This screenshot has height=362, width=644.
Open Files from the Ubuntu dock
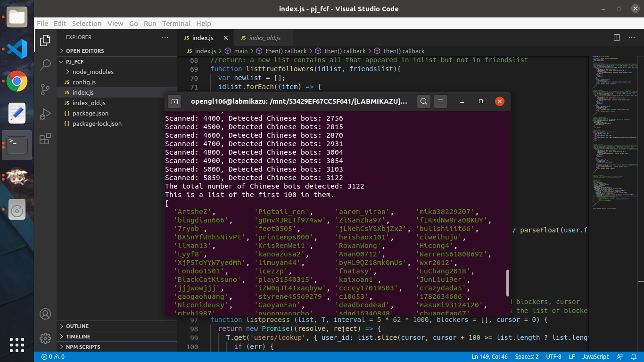17,17
